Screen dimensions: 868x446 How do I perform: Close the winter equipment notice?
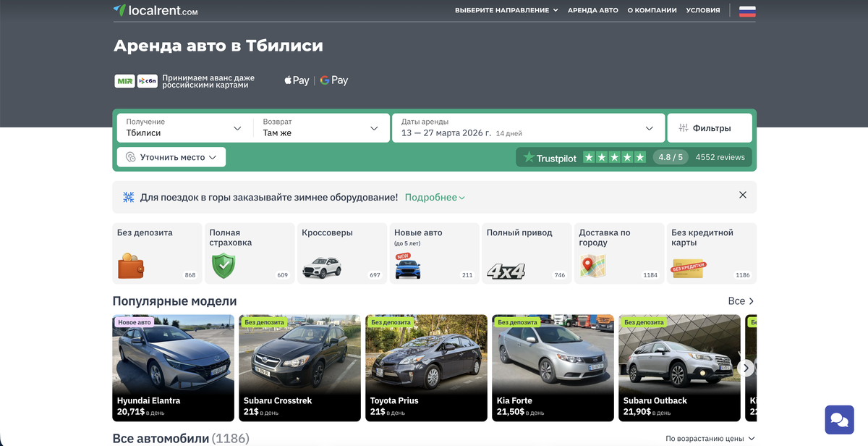[743, 195]
